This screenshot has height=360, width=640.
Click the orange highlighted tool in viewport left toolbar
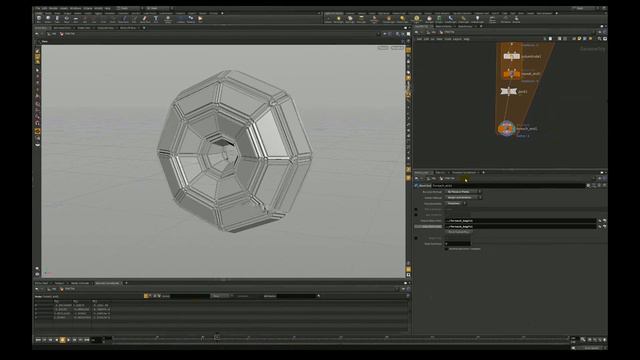tap(38, 131)
